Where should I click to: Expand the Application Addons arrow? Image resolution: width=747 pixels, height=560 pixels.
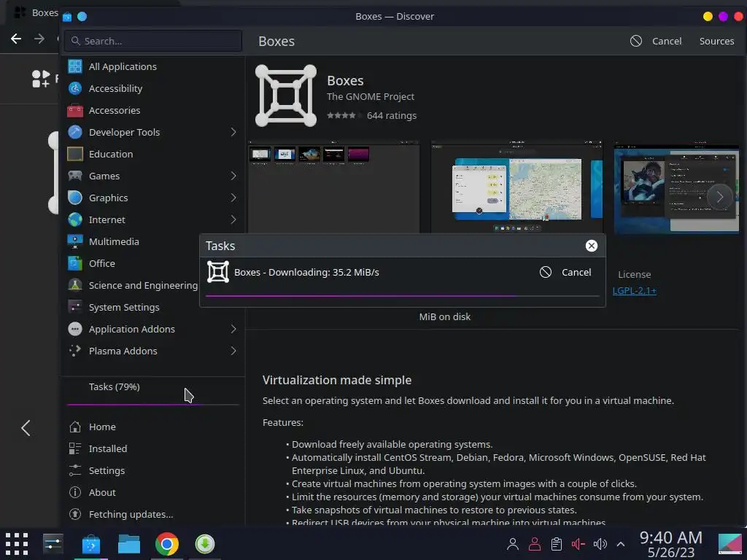pos(233,329)
